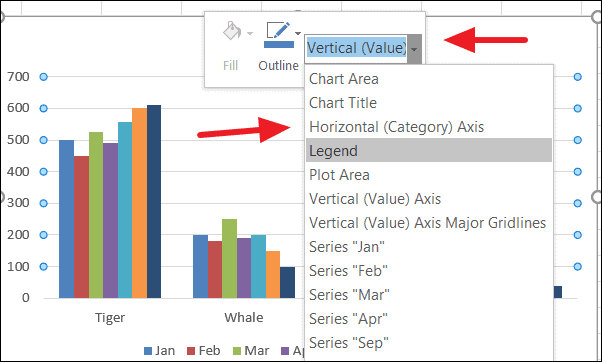
Task: Open the chart element selector dropdown arrow
Action: (x=414, y=49)
